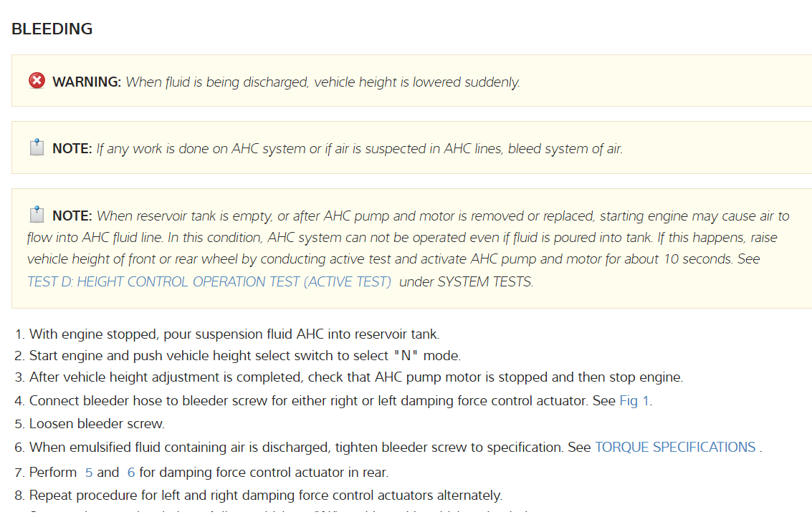
Task: Click the note icon beside the AHC lines note
Action: (x=37, y=148)
